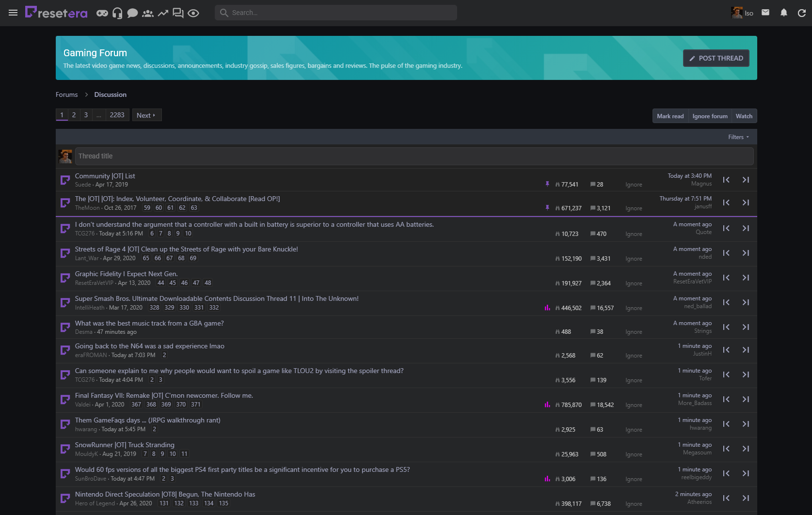Ignore the 60 fps PS5 incentive thread
This screenshot has height=515, width=812.
tap(634, 479)
